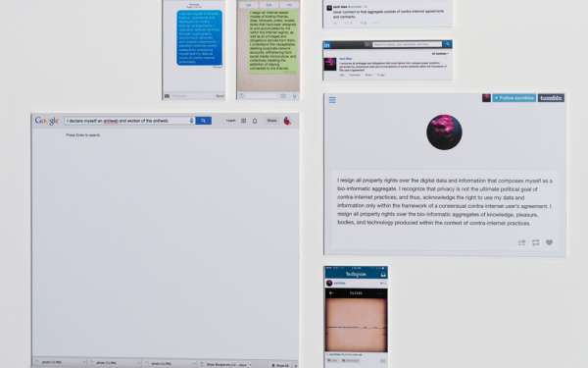Expand second download item's dropdown arrow

(x=139, y=363)
